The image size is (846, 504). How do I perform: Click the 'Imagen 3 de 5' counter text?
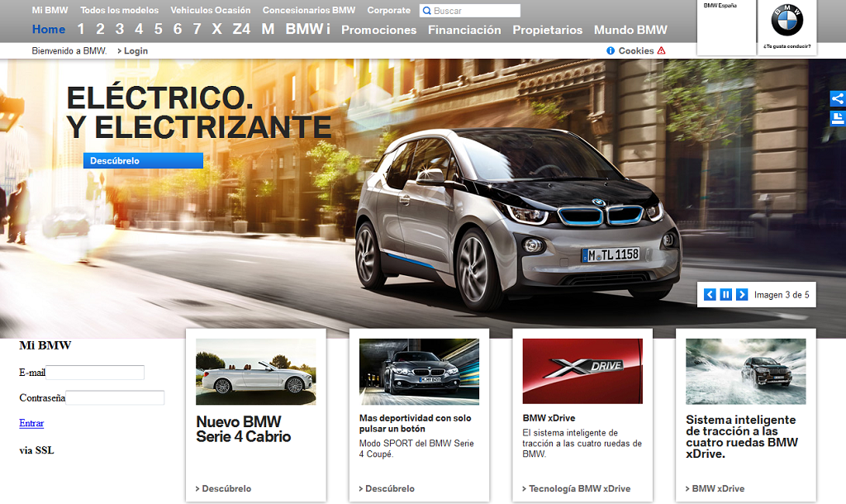tap(782, 295)
